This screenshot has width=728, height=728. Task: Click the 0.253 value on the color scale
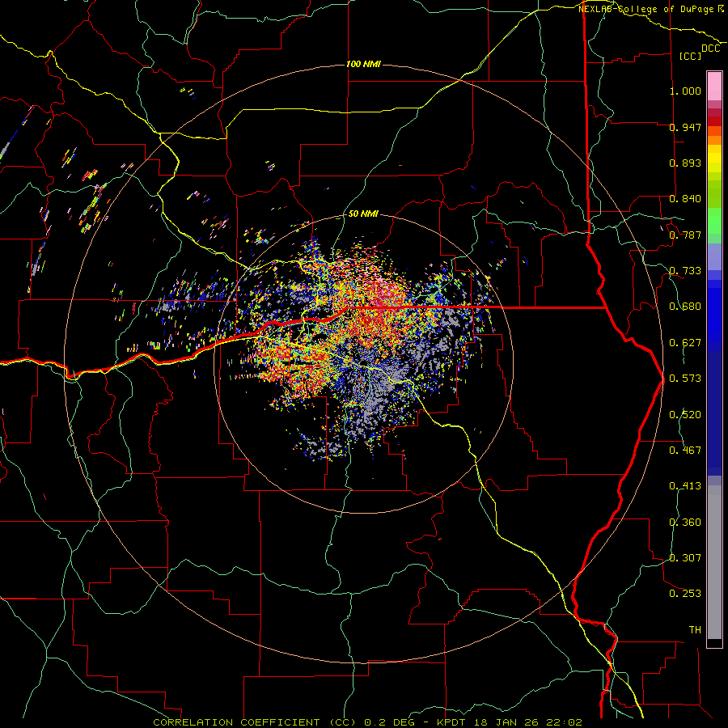click(685, 594)
